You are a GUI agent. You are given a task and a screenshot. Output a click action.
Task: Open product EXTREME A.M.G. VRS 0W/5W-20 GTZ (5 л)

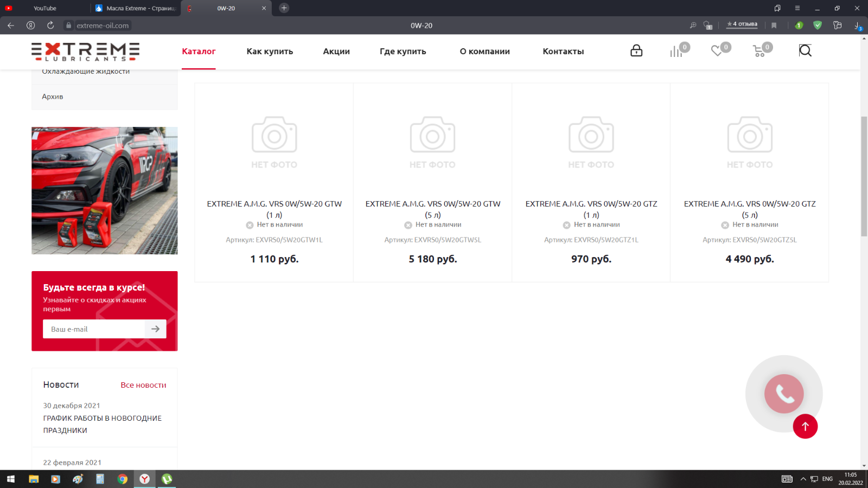click(x=750, y=209)
